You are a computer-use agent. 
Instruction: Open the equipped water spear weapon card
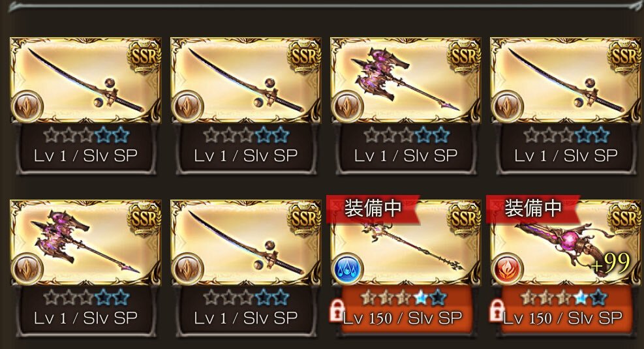pyautogui.click(x=405, y=243)
